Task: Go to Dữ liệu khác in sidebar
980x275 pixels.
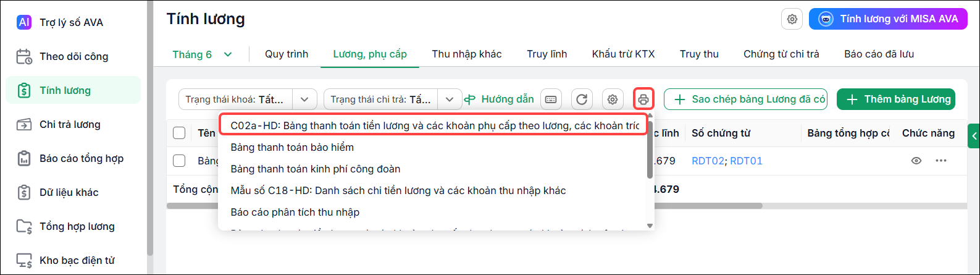Action: pyautogui.click(x=73, y=192)
